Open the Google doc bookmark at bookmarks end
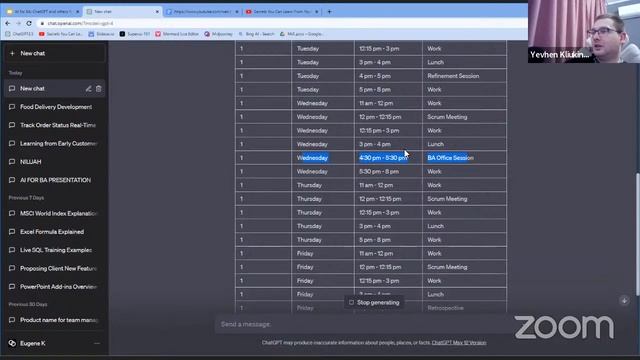Screen dimensions: 640x360 [x=301, y=34]
